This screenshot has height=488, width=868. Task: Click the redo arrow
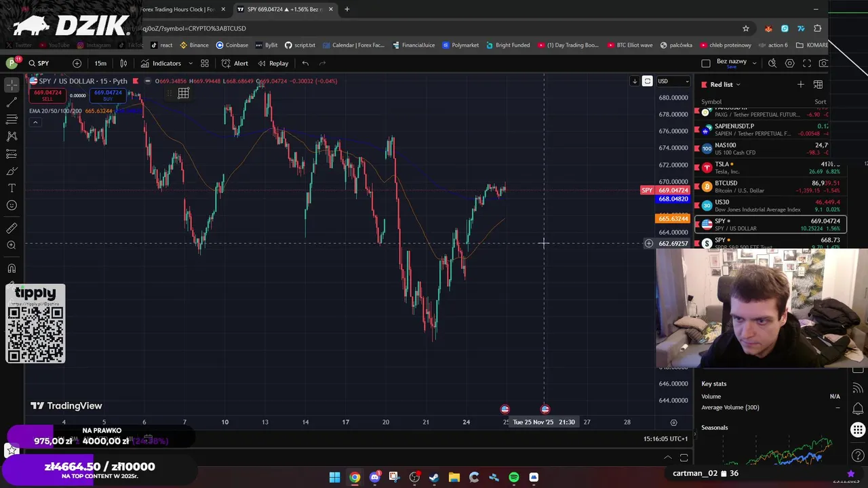(323, 63)
